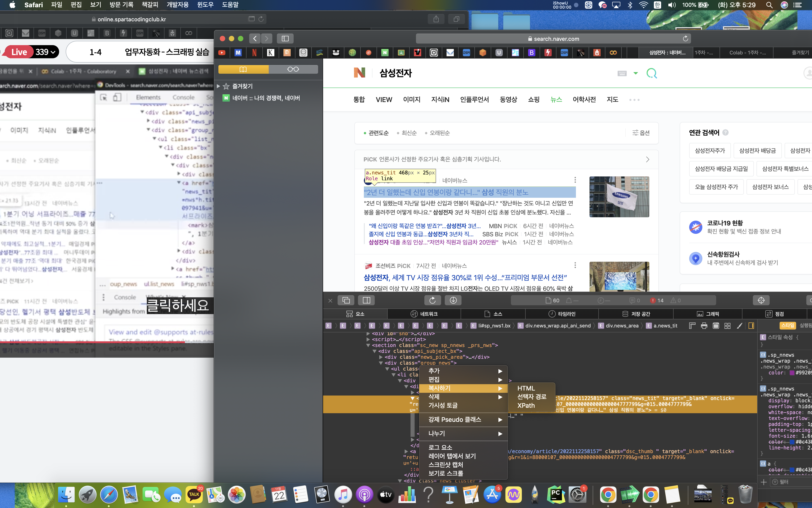Click Safari's back navigation arrow for search.naver.com
The image size is (812, 508).
(255, 39)
